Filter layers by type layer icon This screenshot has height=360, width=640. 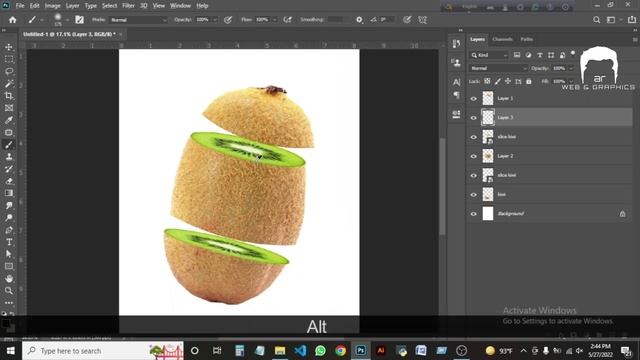(540, 55)
